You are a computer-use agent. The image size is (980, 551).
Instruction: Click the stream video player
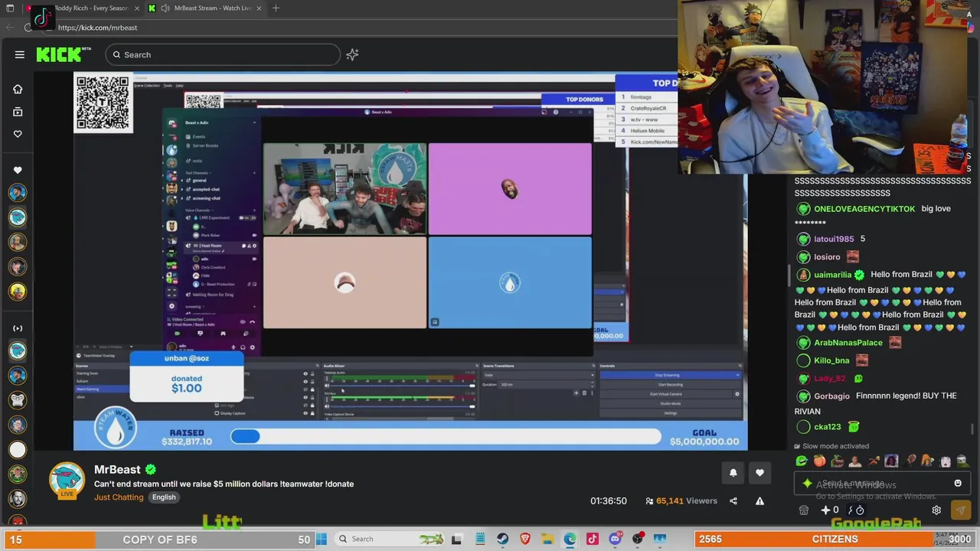coord(410,260)
